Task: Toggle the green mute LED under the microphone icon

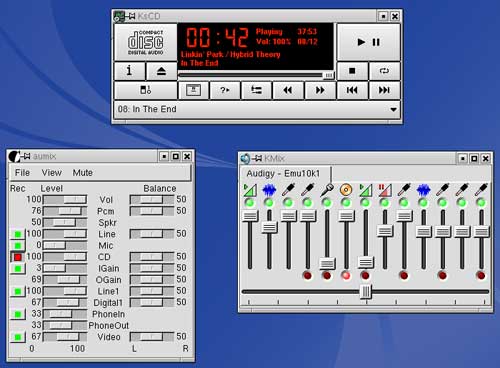Action: click(x=327, y=203)
